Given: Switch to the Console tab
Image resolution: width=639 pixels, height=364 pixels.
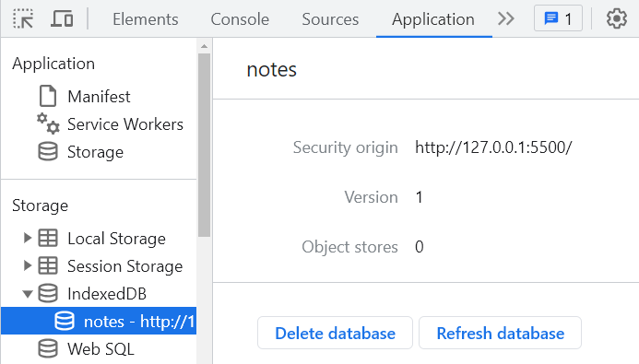Looking at the screenshot, I should pos(240,19).
